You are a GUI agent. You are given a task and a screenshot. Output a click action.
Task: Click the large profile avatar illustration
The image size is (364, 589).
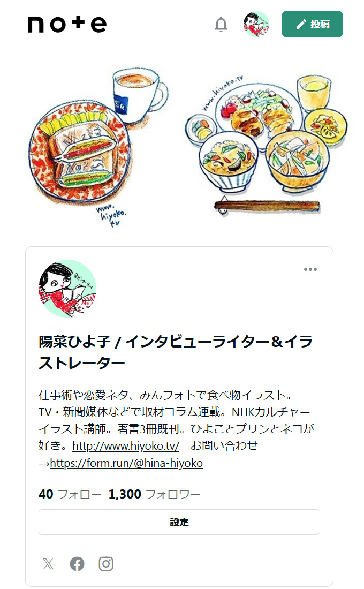pos(67,289)
